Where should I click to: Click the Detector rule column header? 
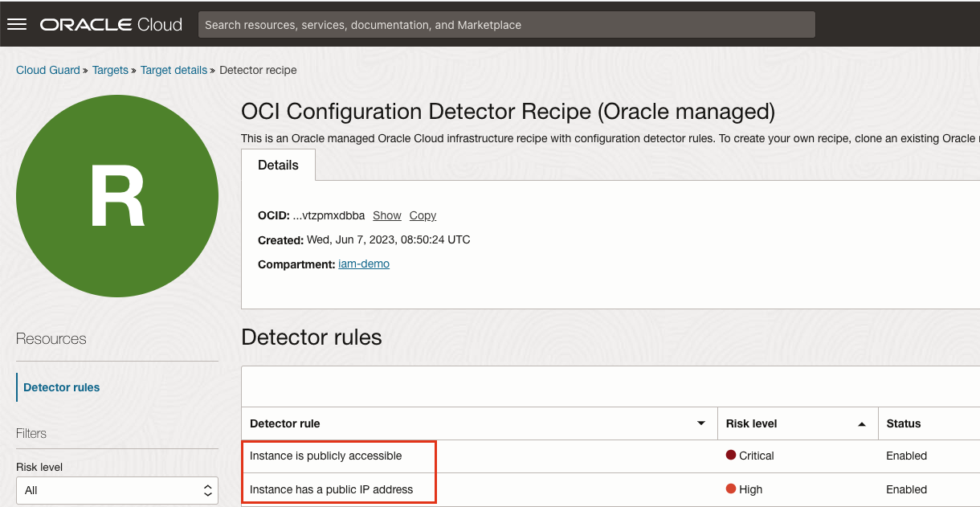tap(284, 423)
